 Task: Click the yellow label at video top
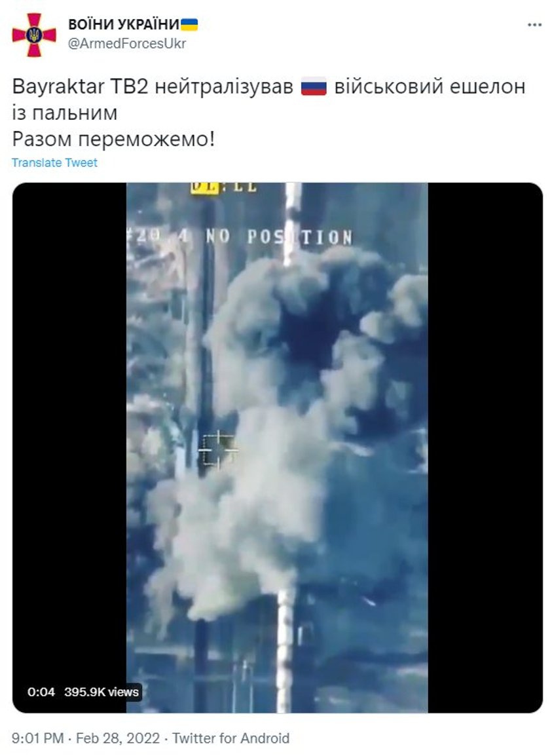tap(205, 187)
